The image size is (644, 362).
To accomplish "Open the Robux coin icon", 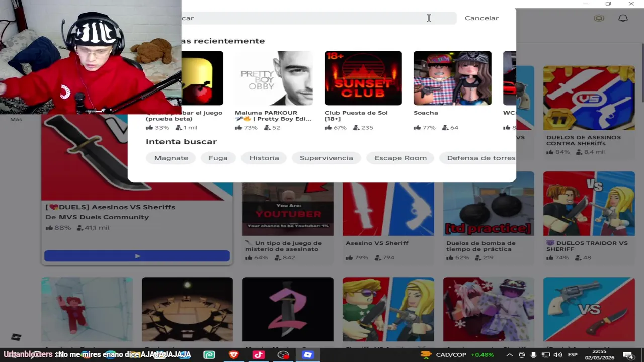I will (x=599, y=18).
